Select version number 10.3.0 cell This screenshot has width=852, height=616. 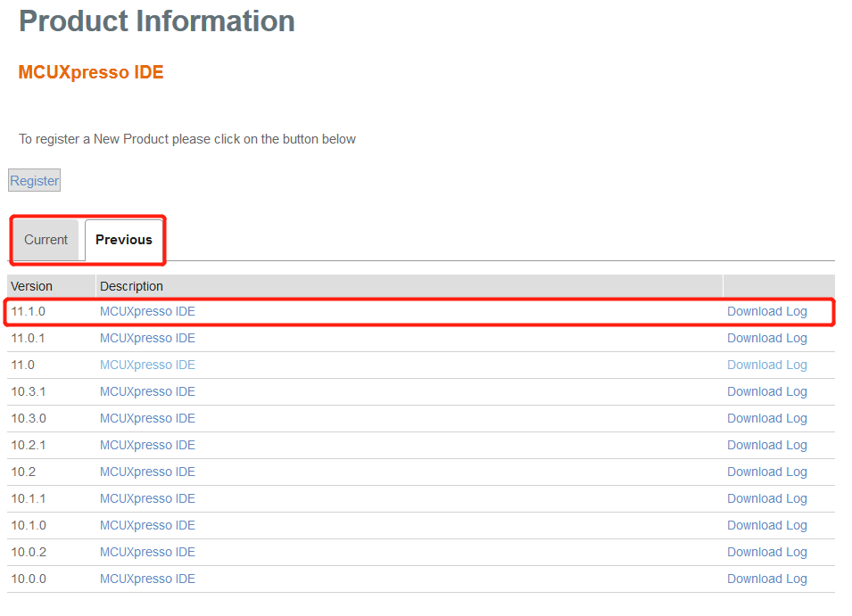point(29,418)
